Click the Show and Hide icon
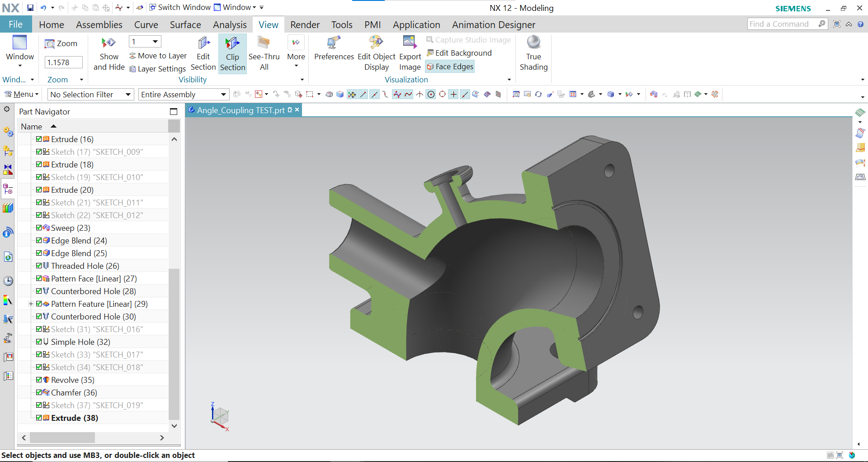The height and width of the screenshot is (462, 868). click(109, 53)
